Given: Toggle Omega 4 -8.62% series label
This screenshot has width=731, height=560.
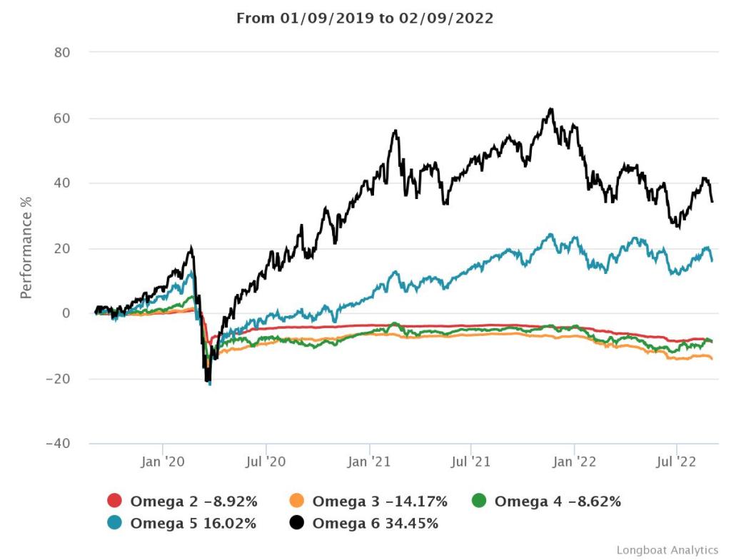Looking at the screenshot, I should pos(558,501).
